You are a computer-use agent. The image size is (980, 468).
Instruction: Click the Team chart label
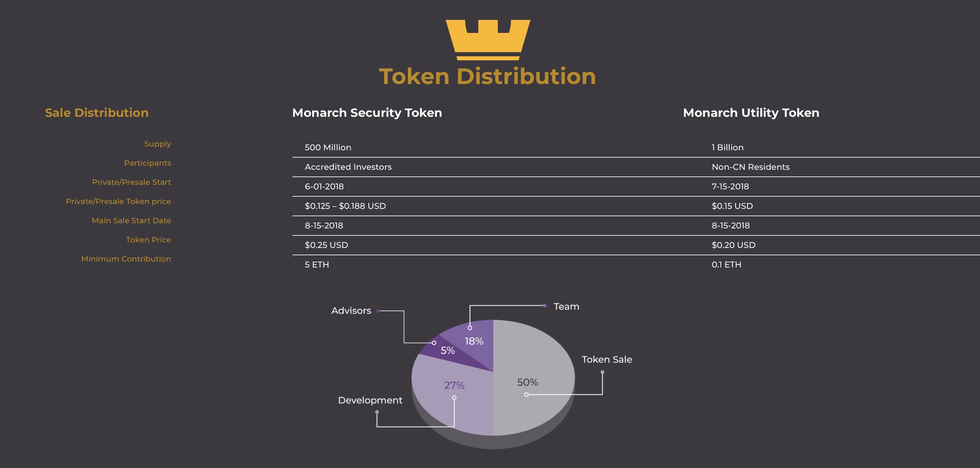tap(566, 307)
